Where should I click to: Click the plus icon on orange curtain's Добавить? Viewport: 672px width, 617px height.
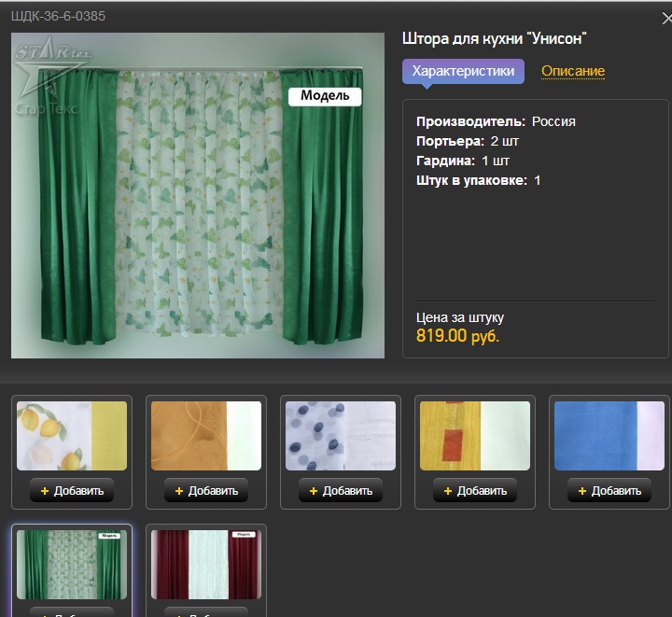(x=179, y=491)
